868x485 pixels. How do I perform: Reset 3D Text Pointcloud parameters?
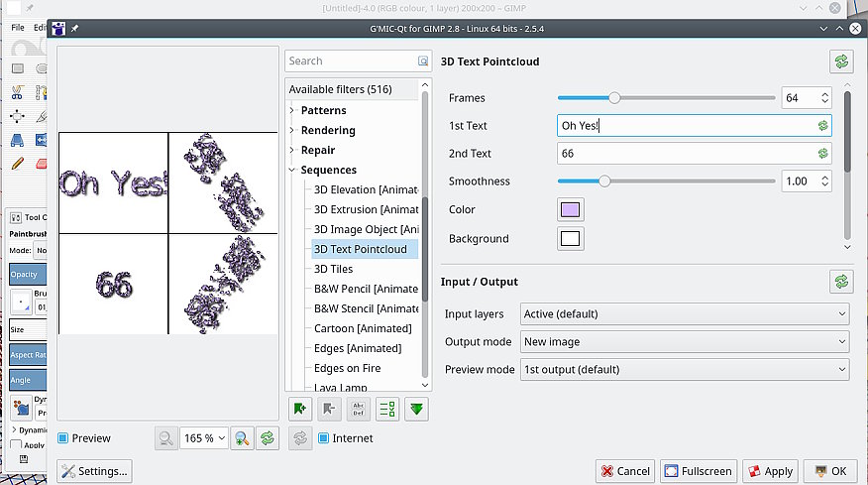click(x=841, y=61)
